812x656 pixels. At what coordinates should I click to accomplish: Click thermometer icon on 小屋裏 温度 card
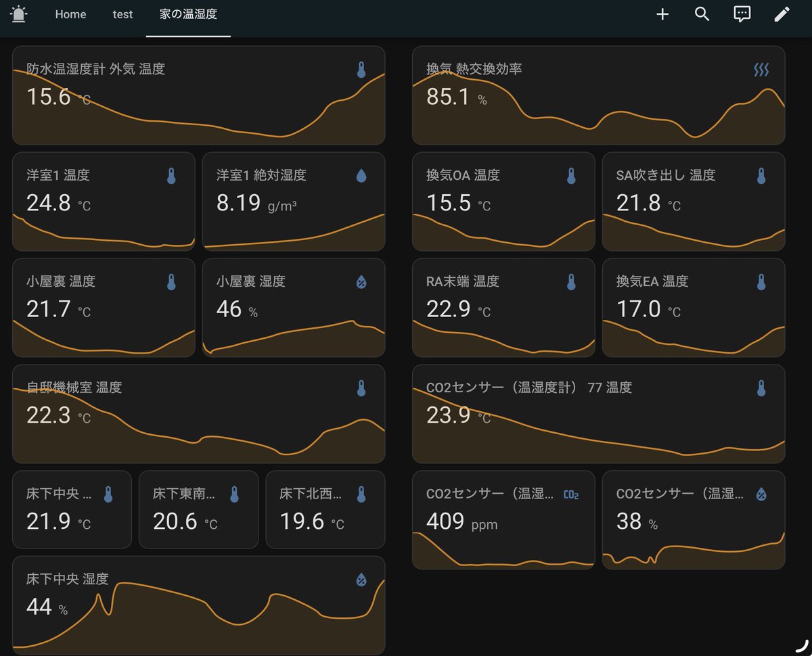pyautogui.click(x=171, y=282)
